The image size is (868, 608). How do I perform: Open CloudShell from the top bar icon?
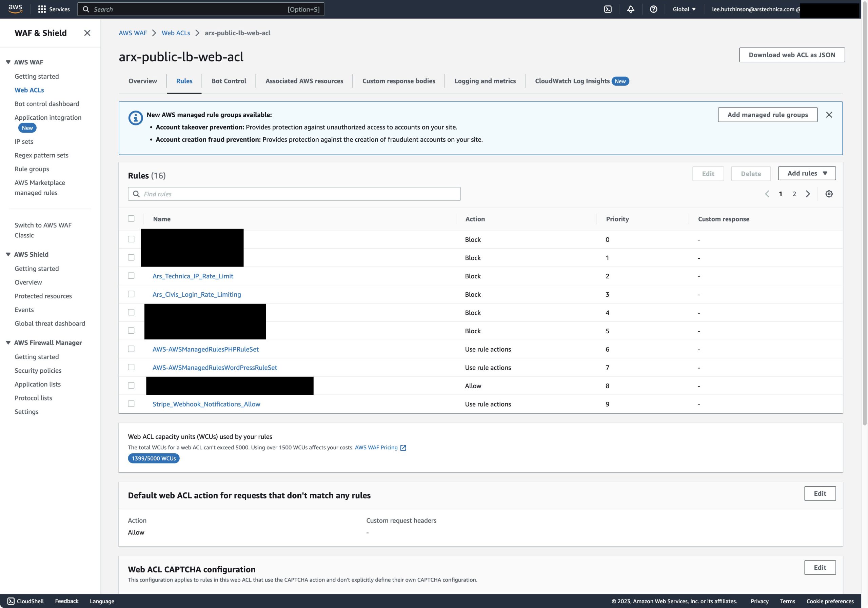(x=608, y=9)
